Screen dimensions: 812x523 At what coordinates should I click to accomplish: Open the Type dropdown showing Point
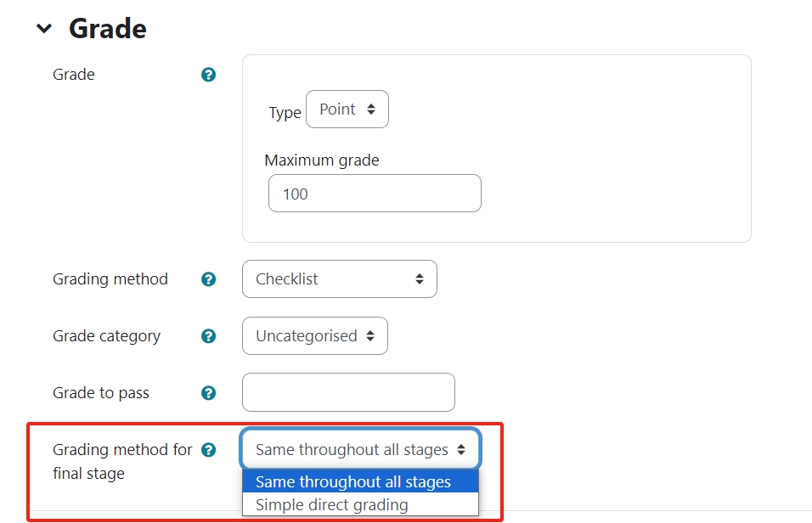click(347, 109)
